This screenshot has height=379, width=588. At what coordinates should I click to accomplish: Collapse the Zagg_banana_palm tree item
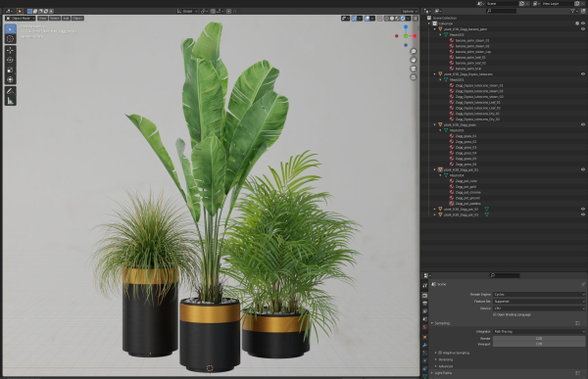pos(435,28)
